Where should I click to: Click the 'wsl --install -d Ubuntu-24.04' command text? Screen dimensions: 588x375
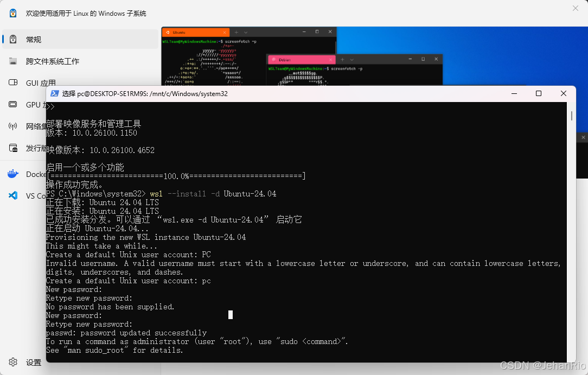click(x=213, y=194)
